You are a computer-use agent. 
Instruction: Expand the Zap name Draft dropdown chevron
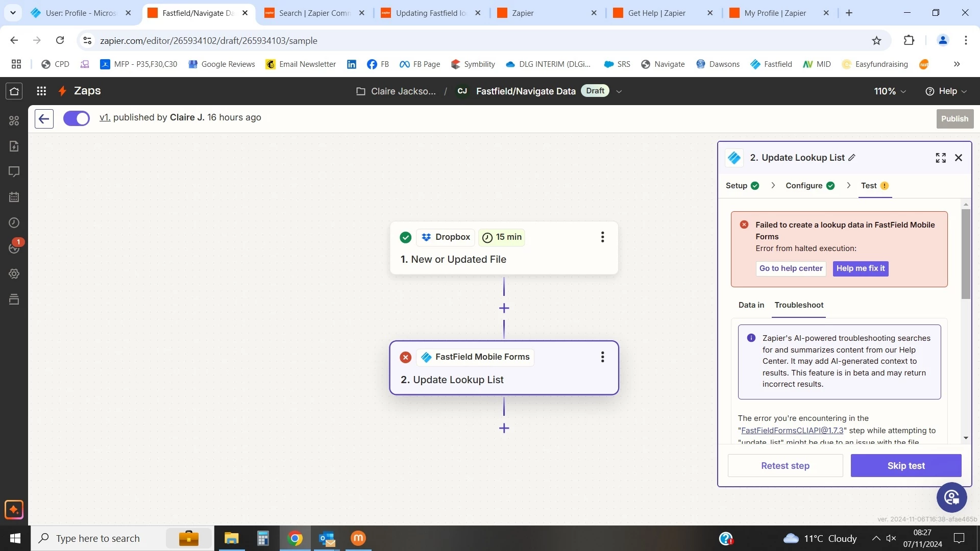tap(619, 92)
